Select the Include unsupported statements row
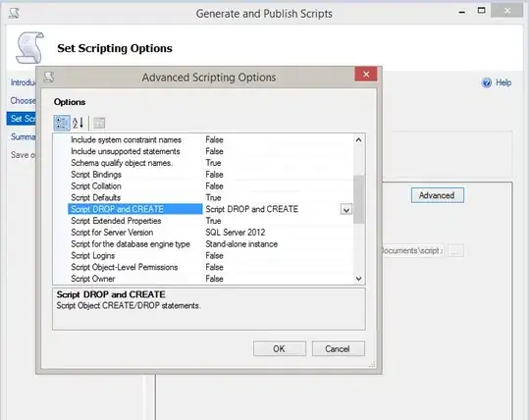 (210, 151)
